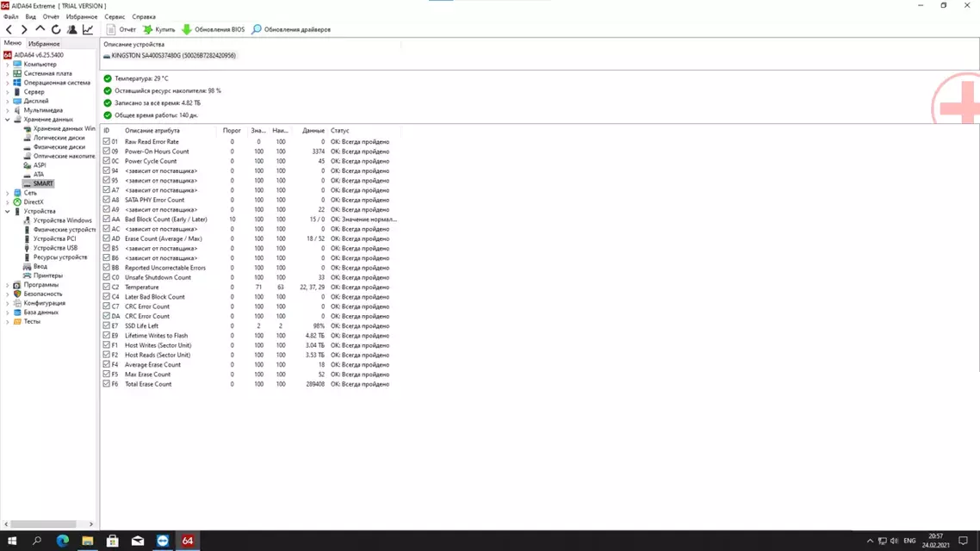
Task: Open driver updates from toolbar
Action: [x=290, y=29]
